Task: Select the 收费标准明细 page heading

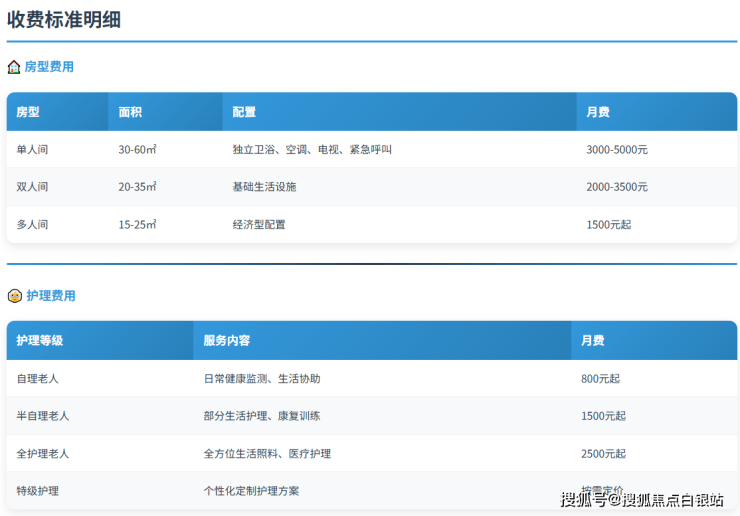Action: pyautogui.click(x=64, y=19)
